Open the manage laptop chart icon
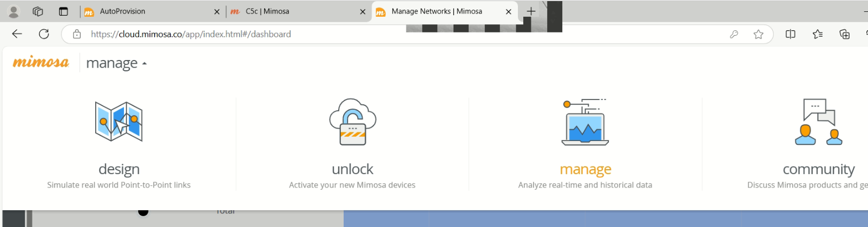868x227 pixels. (x=585, y=122)
